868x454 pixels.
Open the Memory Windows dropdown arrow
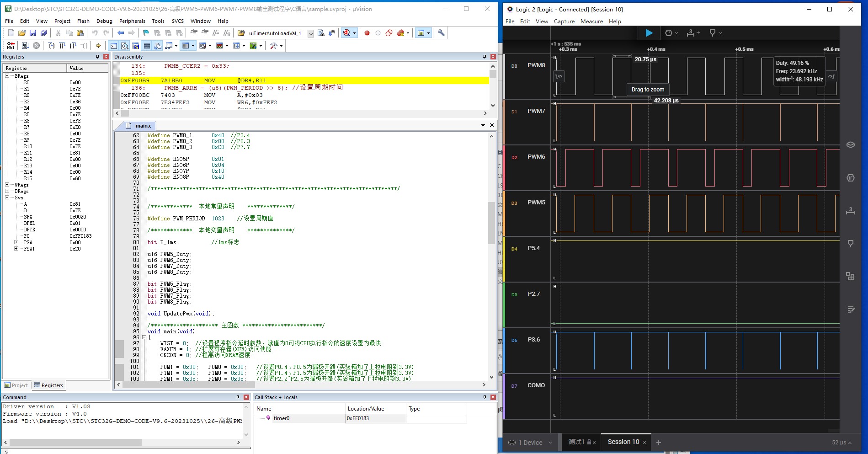[x=193, y=46]
